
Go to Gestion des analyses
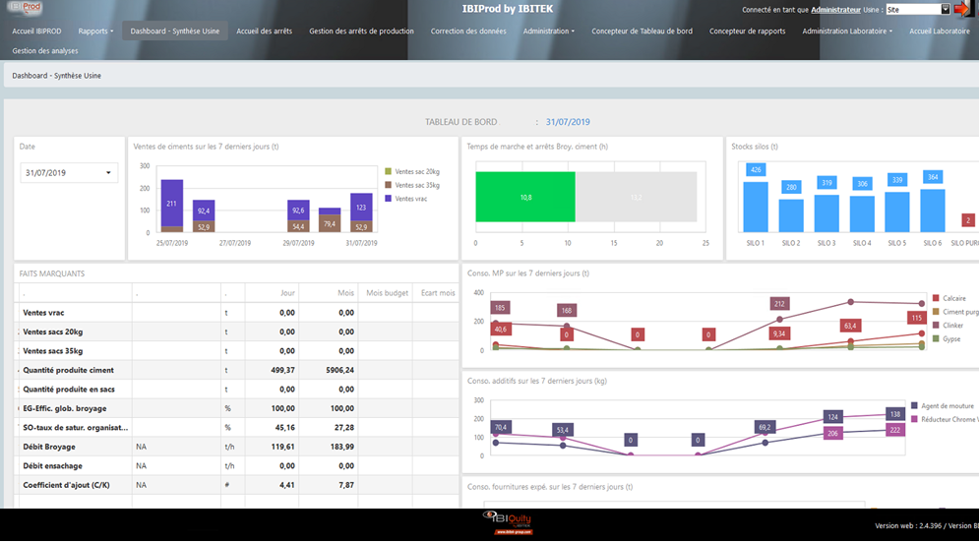pos(45,51)
